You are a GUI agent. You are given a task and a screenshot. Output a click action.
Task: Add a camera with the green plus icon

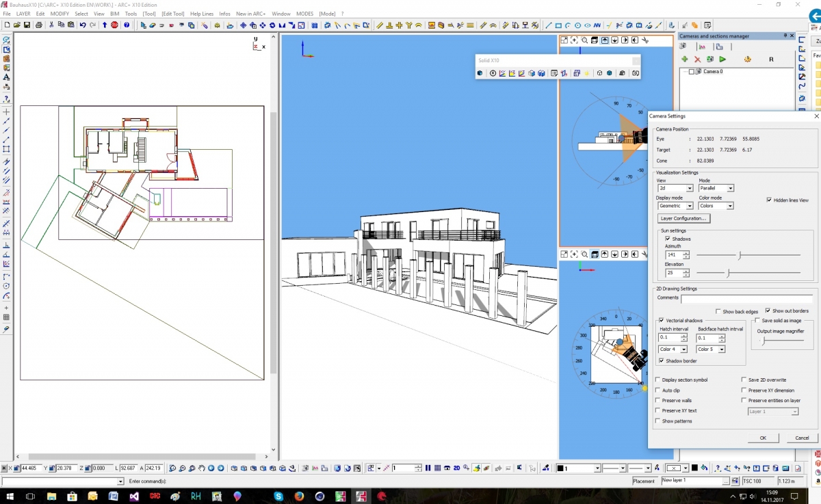[x=685, y=59]
